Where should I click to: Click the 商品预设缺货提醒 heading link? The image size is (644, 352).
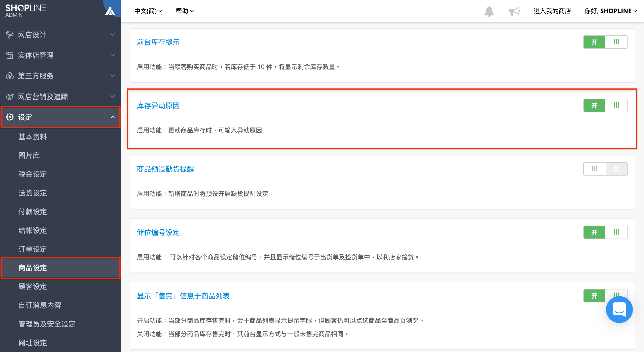coord(165,169)
